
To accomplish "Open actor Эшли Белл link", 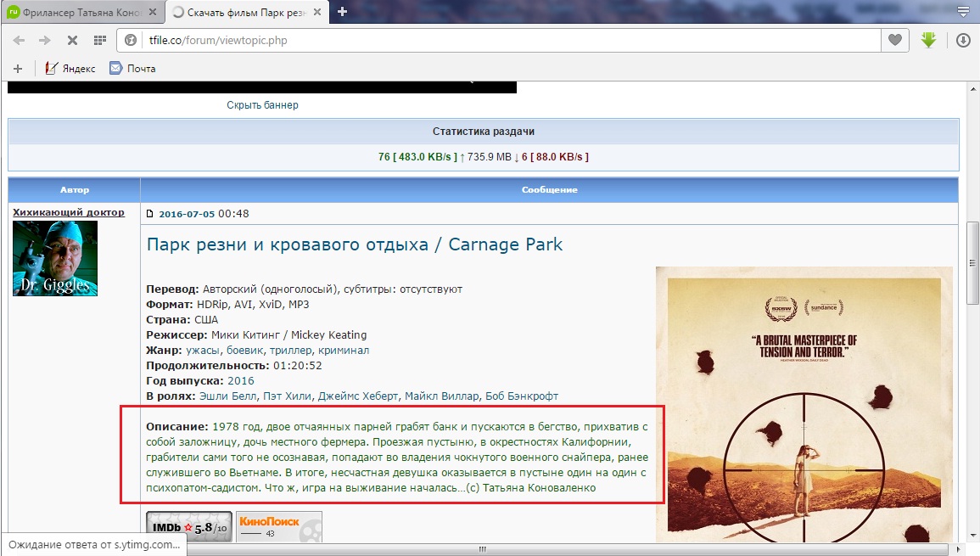I will (227, 396).
